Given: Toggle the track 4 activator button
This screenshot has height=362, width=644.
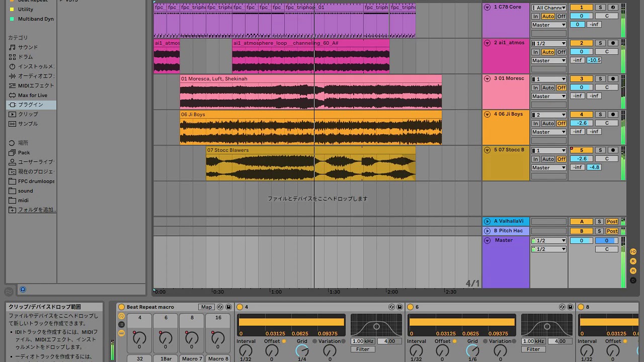Looking at the screenshot, I should pyautogui.click(x=582, y=115).
